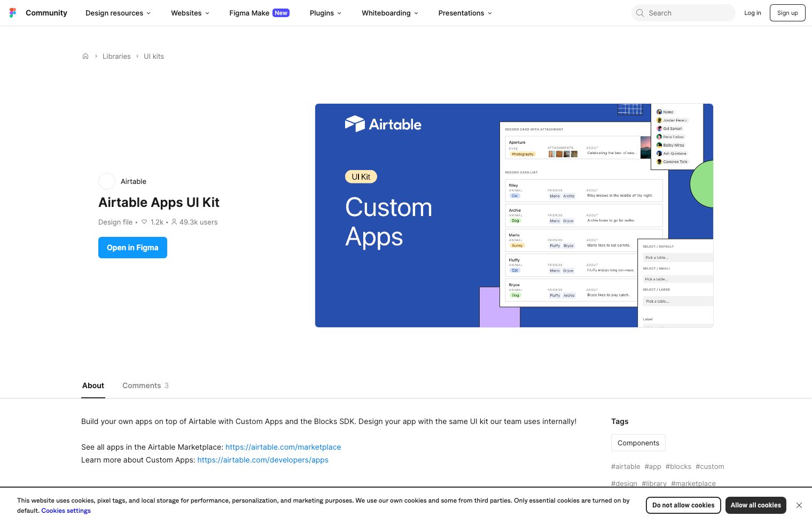
Task: Open the Airtable Marketplace link
Action: point(283,447)
